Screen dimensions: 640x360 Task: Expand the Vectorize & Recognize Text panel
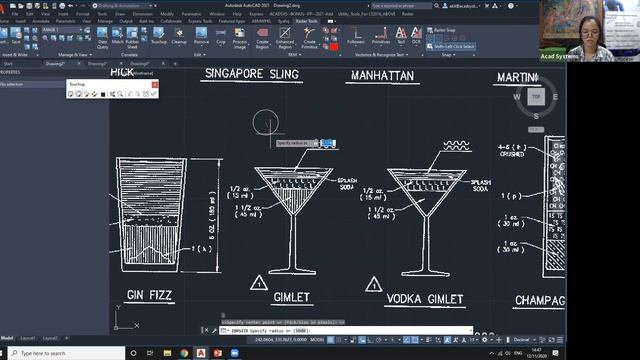(382, 55)
